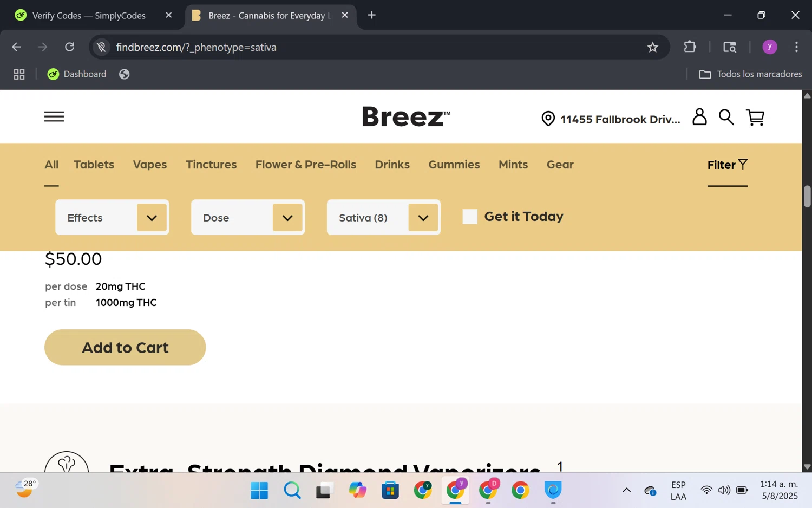Expand the Dose dropdown
The height and width of the screenshot is (508, 812).
tap(248, 217)
